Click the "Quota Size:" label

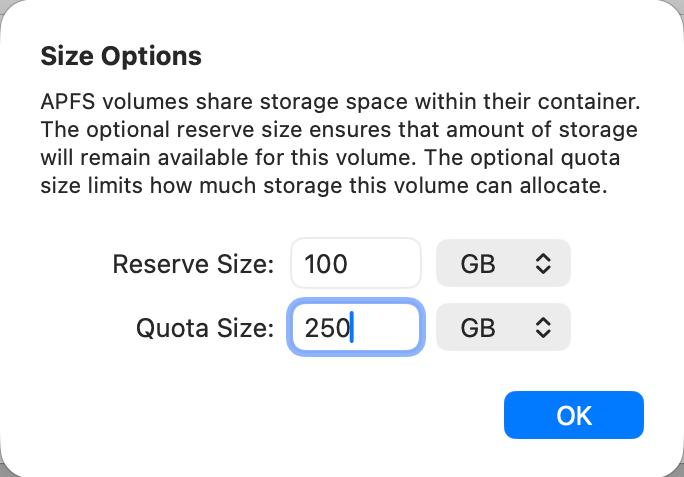click(x=205, y=328)
